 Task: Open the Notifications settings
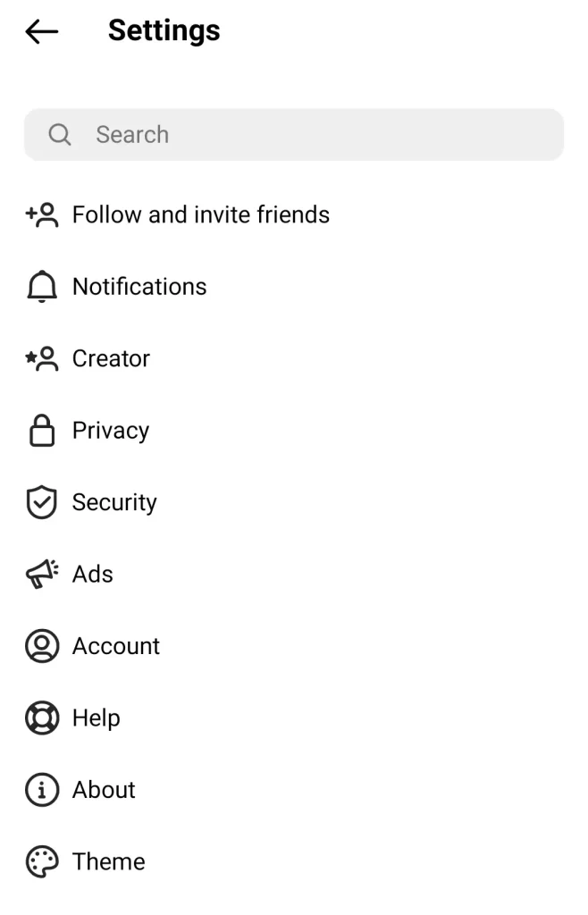(x=139, y=287)
